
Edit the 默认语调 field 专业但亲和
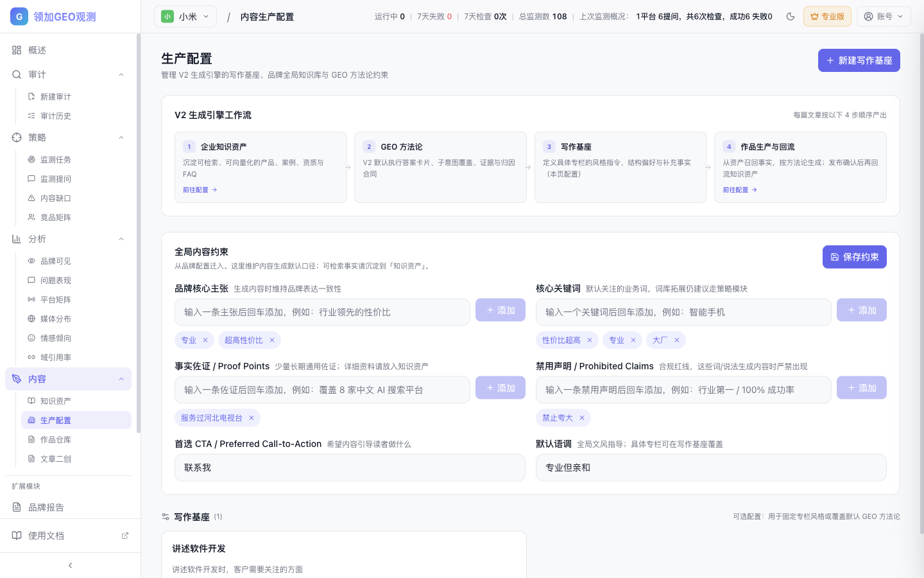tap(711, 468)
